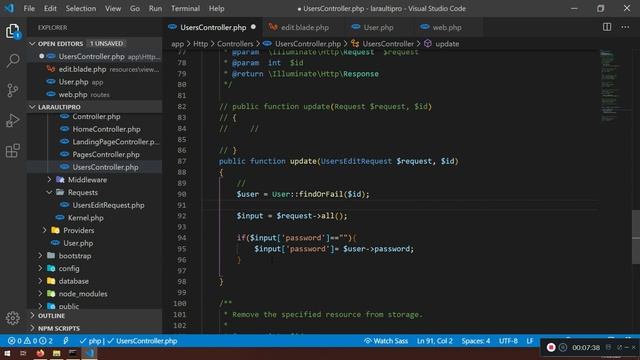Click the LF end-of-line status item
The height and width of the screenshot is (360, 640).
(x=530, y=341)
